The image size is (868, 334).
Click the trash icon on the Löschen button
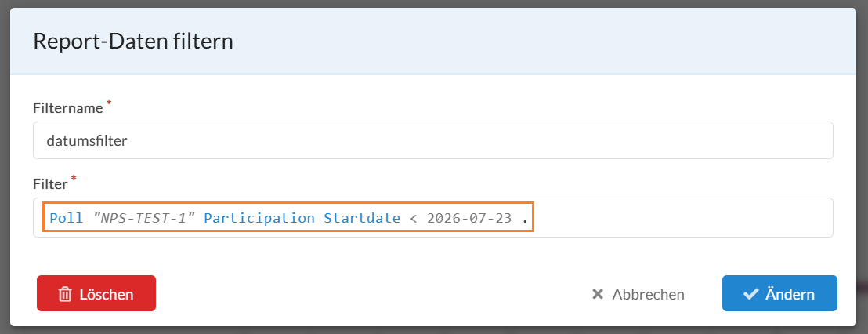[65, 294]
